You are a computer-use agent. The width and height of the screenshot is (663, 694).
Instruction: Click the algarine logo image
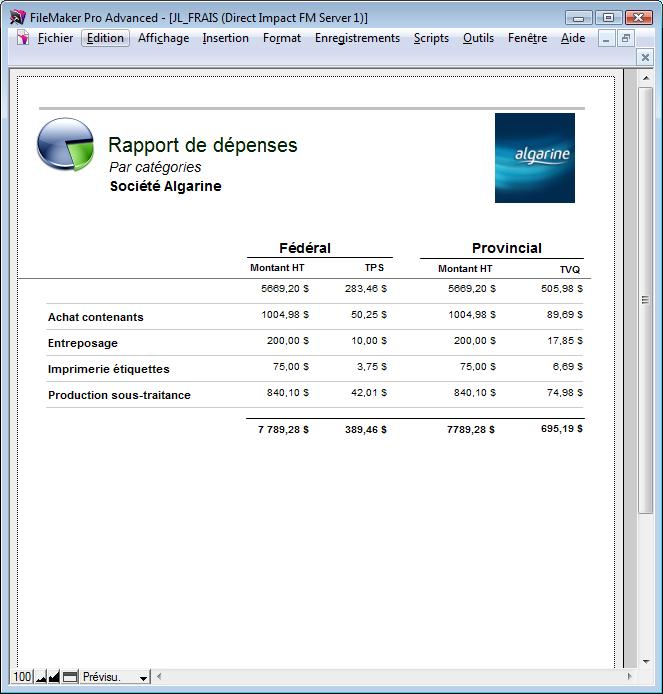click(535, 158)
